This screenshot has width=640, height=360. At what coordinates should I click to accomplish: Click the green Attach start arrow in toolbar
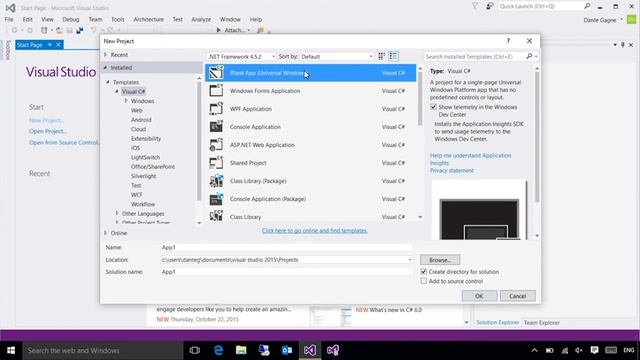[x=218, y=30]
